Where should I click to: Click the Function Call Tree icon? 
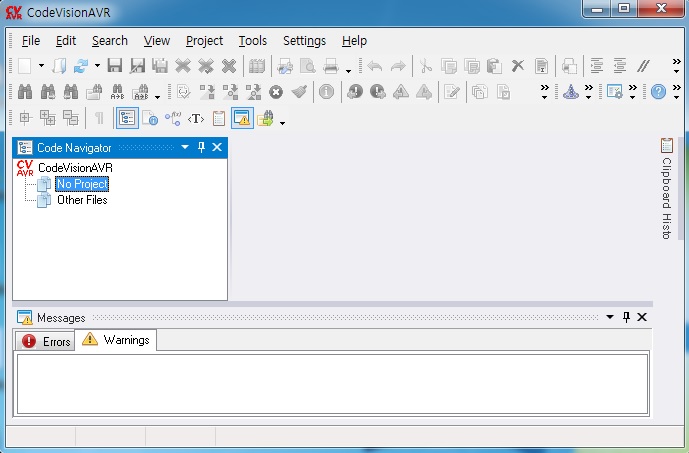click(x=172, y=118)
